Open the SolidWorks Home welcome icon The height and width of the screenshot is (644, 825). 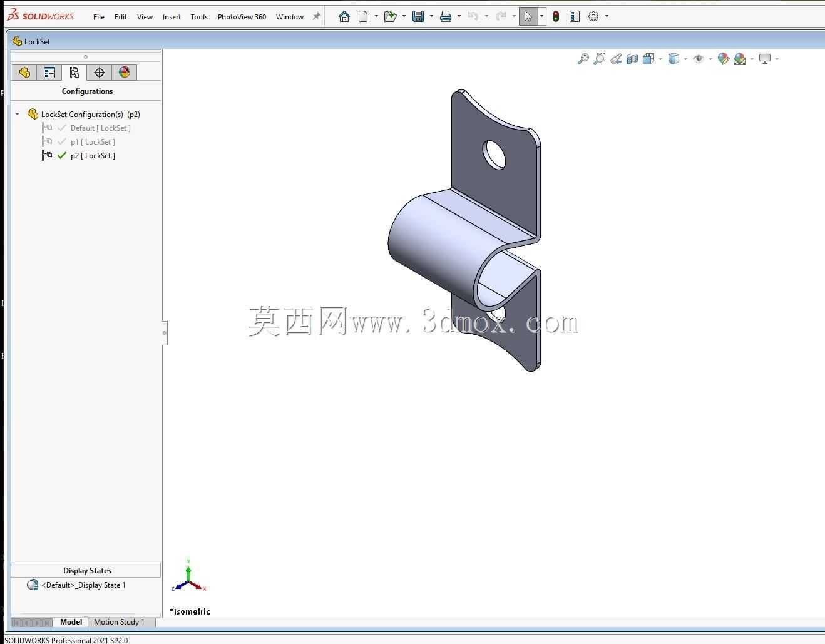[x=344, y=16]
